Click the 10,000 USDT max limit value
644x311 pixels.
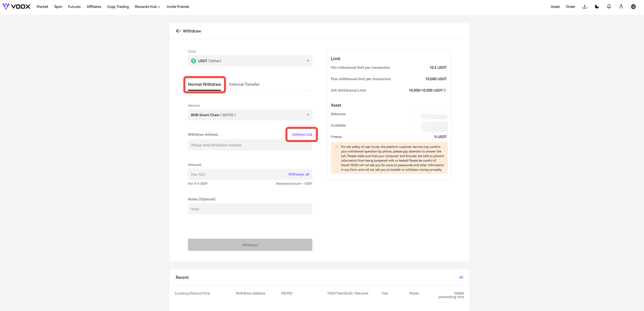436,79
